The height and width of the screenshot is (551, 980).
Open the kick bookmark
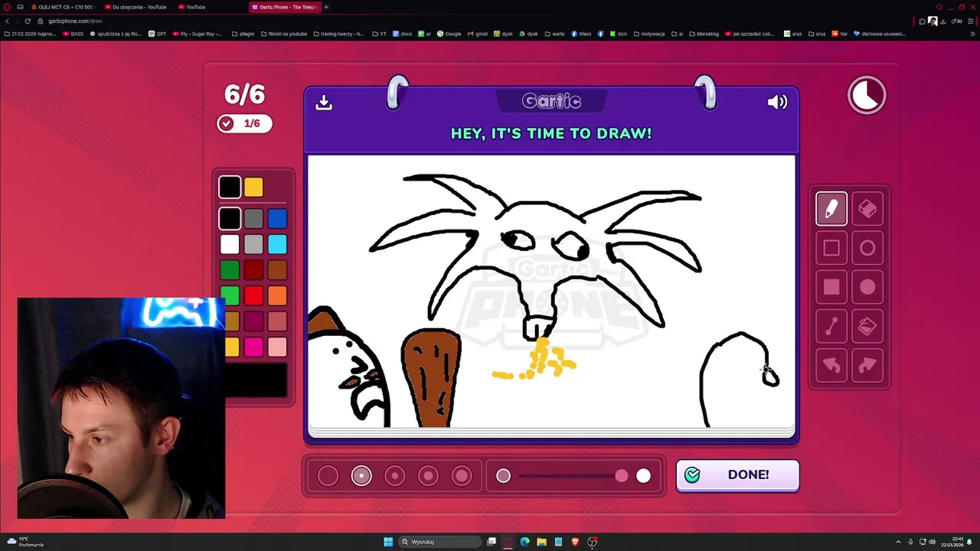coord(619,34)
